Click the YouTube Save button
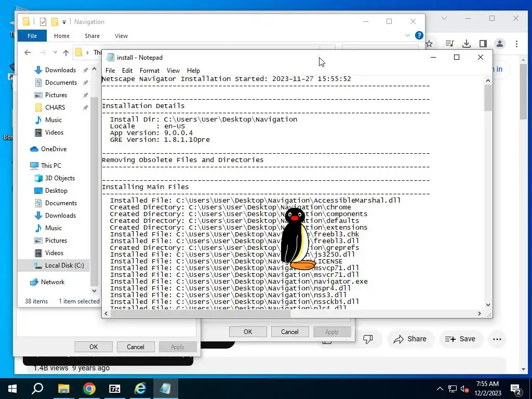The width and height of the screenshot is (532, 399). (460, 339)
